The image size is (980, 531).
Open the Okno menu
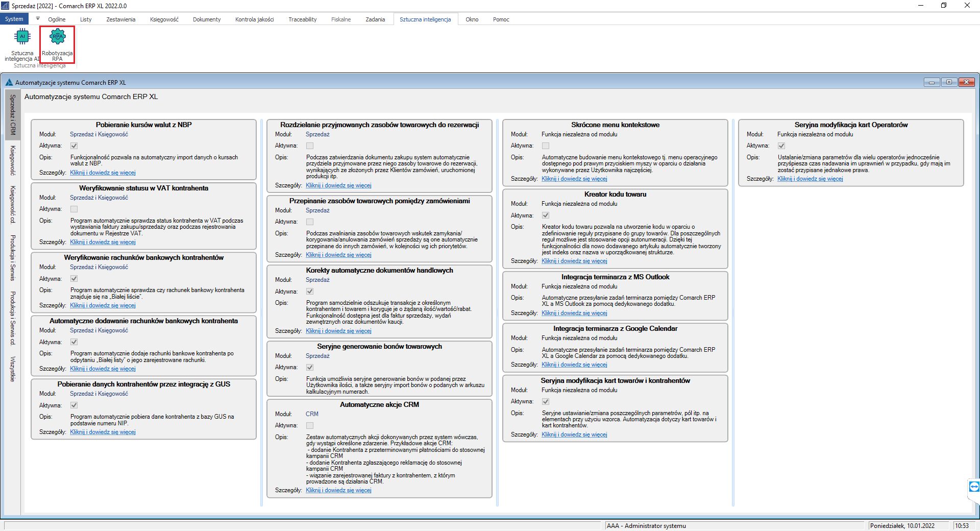tap(472, 19)
